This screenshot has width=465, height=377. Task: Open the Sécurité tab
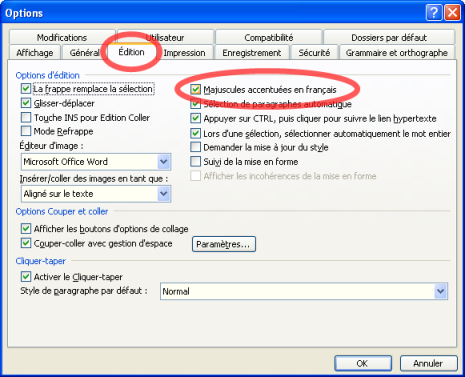pos(314,53)
